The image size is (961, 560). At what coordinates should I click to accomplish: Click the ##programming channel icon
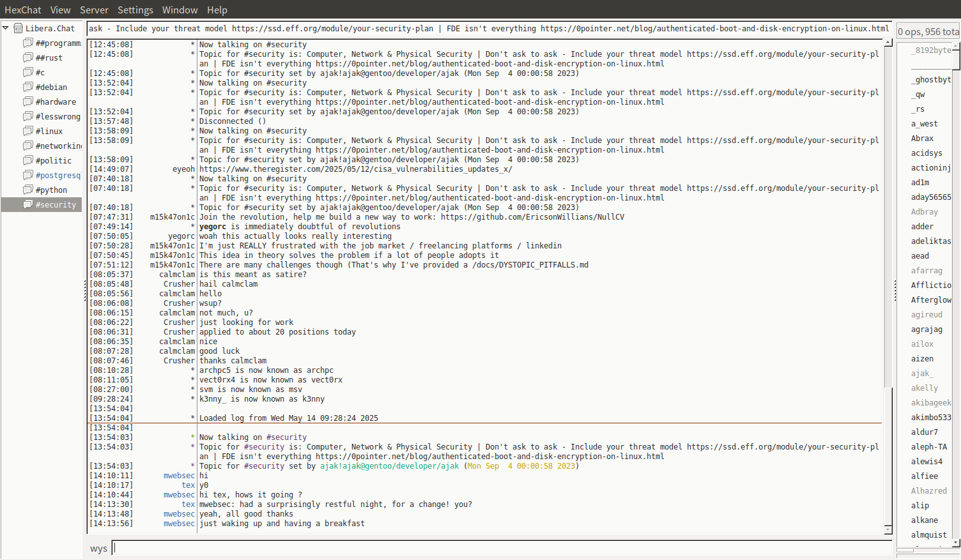(28, 43)
